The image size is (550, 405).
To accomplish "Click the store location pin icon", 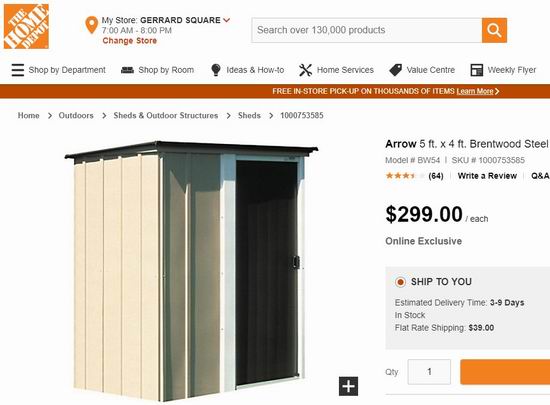I will click(x=92, y=25).
